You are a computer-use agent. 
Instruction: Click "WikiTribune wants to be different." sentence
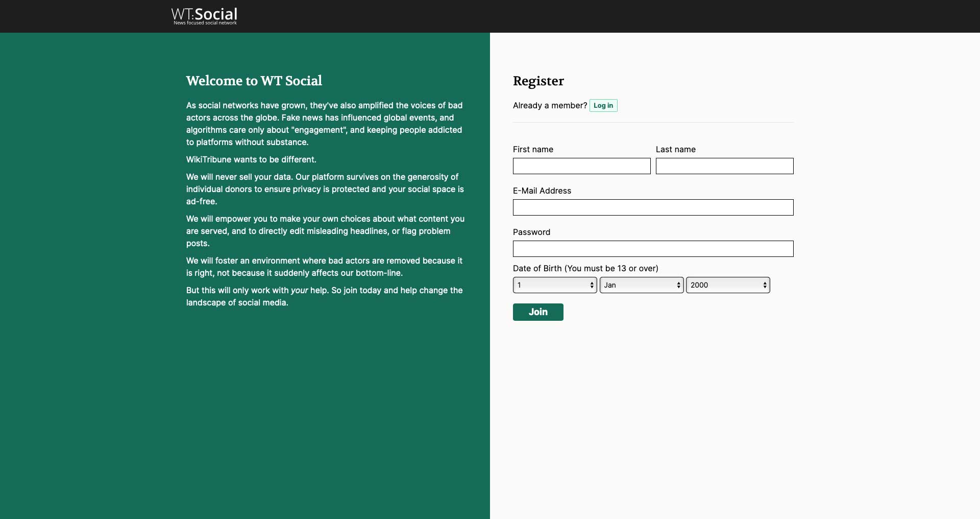tap(251, 160)
